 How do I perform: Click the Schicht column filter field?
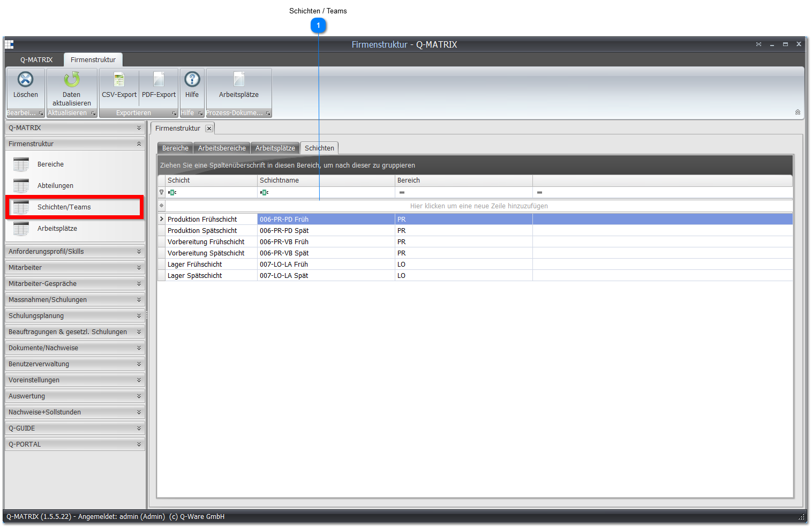212,192
